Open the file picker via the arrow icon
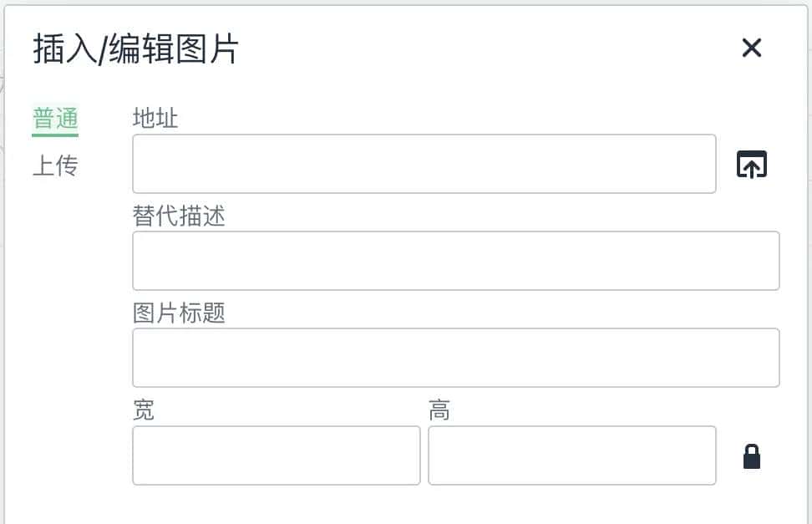Screen dimensions: 812x524 coord(751,164)
